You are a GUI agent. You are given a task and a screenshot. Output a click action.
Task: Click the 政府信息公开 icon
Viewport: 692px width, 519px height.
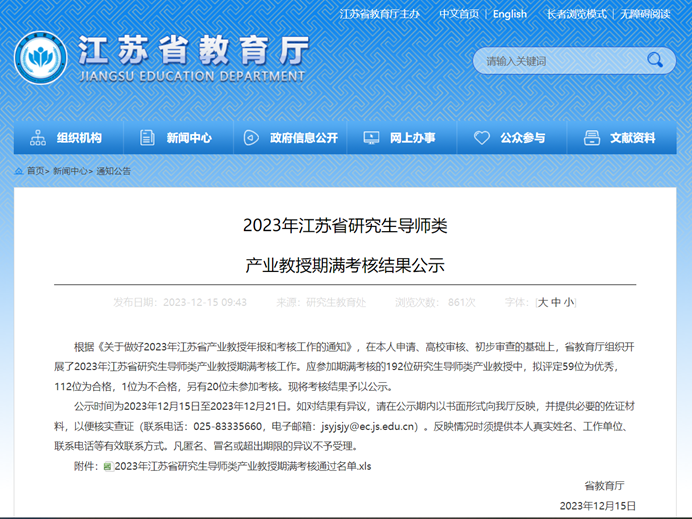pyautogui.click(x=250, y=138)
